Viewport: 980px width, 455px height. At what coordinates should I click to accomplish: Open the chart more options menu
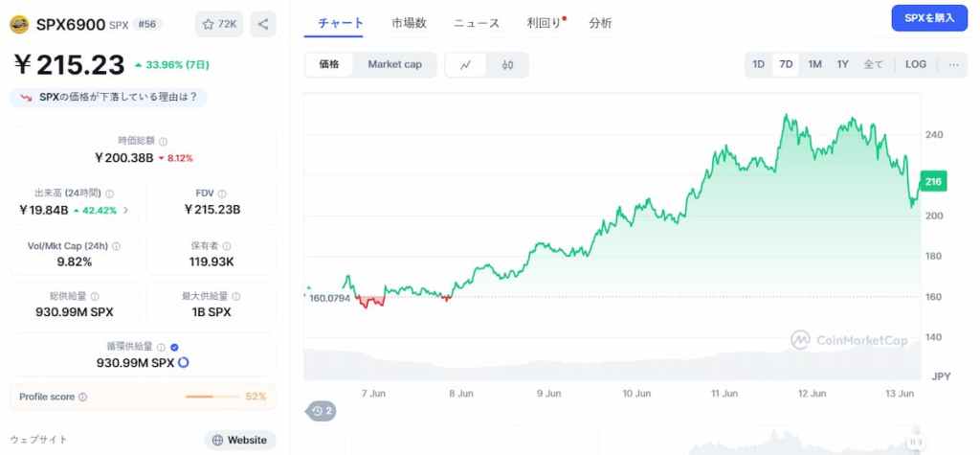(x=953, y=64)
